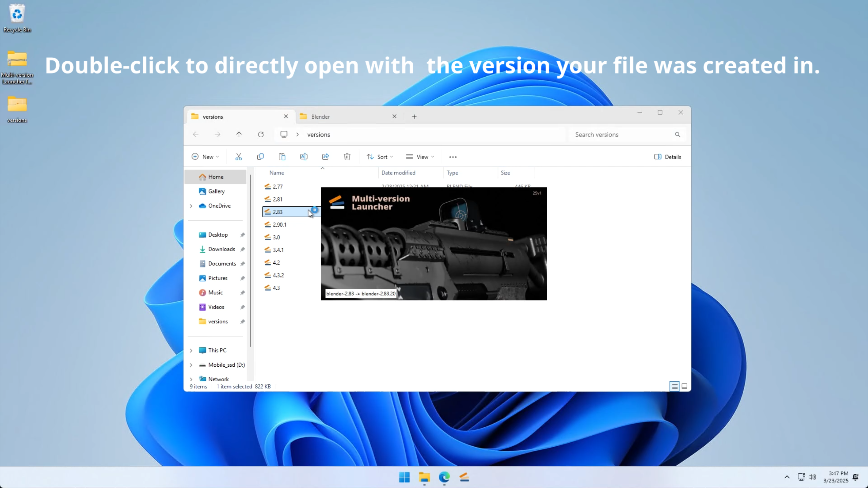The image size is (868, 488).
Task: Add a new Explorer tab
Action: 414,117
